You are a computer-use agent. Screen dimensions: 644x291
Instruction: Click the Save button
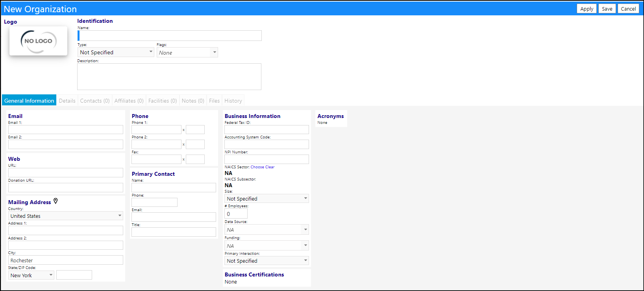point(607,9)
